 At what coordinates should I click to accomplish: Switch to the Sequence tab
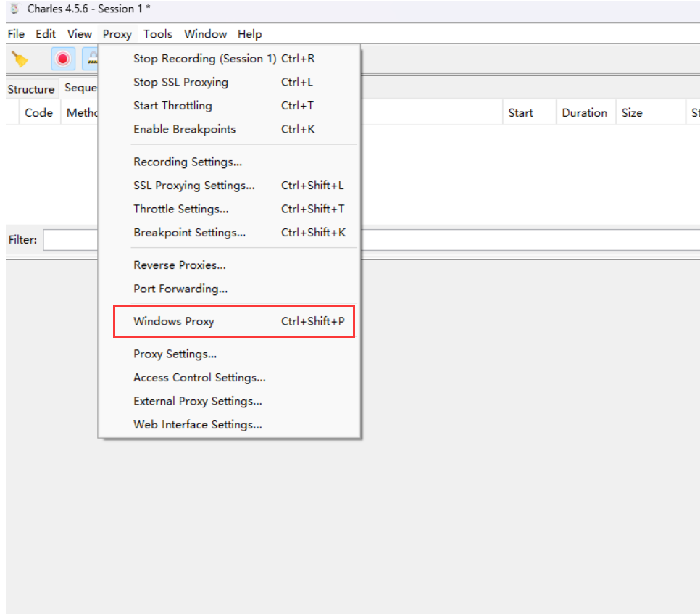coord(79,88)
